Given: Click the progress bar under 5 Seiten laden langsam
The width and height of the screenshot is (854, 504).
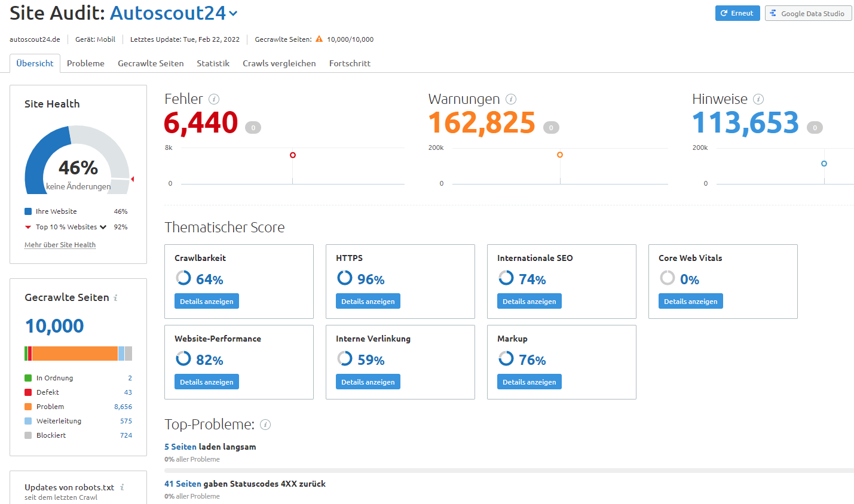Looking at the screenshot, I should [x=509, y=471].
